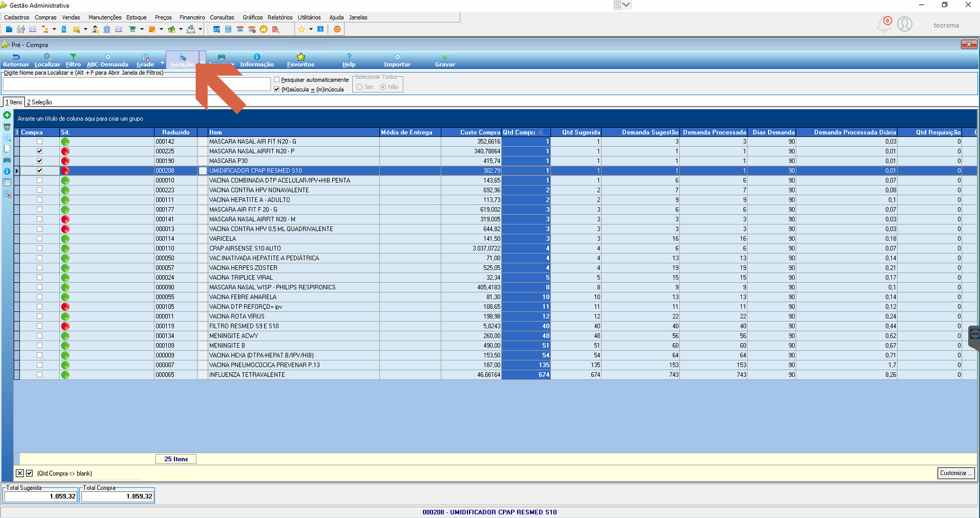Click the Gravar checkmark icon
Viewport: 980px width, 518px height.
[445, 60]
